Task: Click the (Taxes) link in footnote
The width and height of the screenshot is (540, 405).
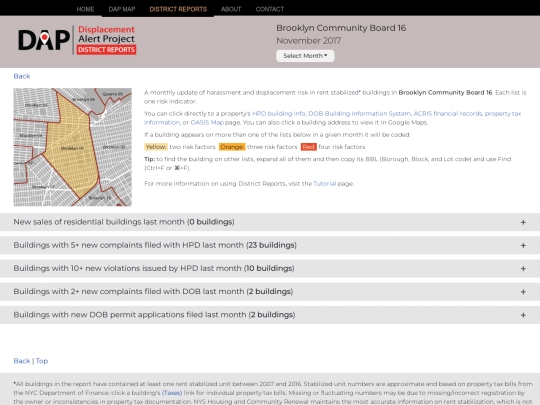Action: tap(172, 393)
